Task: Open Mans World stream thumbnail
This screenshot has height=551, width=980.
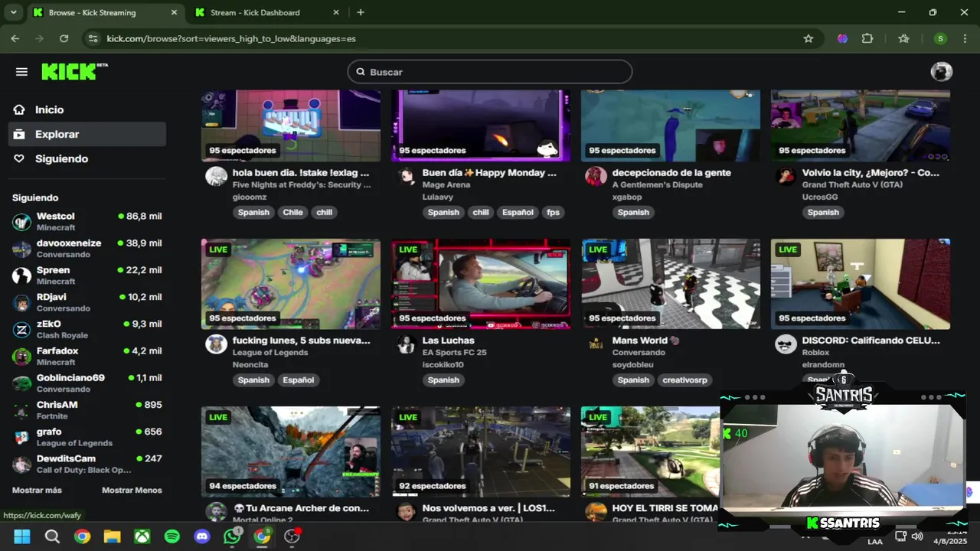Action: click(671, 284)
